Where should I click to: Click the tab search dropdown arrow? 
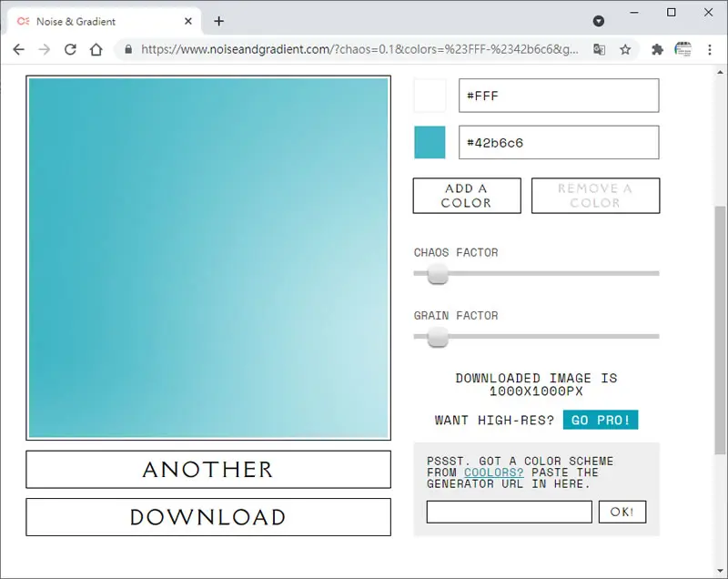click(599, 21)
